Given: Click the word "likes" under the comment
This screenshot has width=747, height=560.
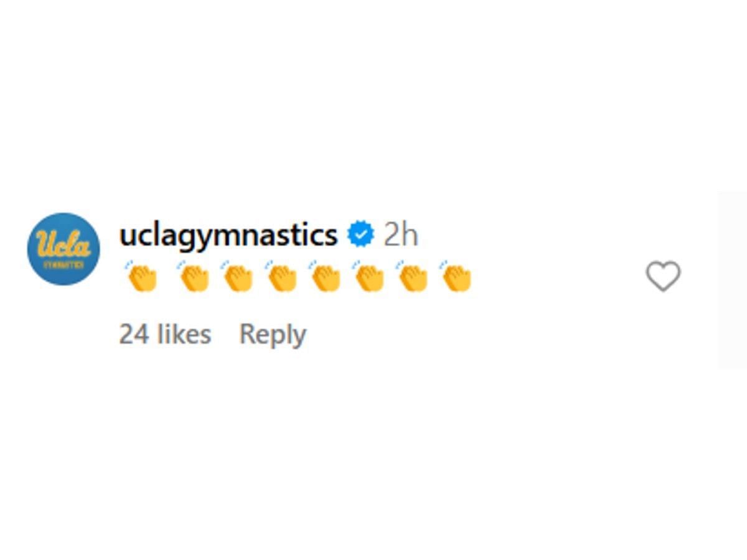Looking at the screenshot, I should (184, 335).
